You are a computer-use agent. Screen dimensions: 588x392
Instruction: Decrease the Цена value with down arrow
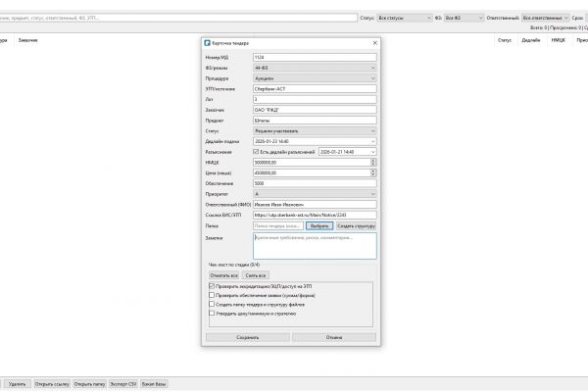tap(373, 174)
